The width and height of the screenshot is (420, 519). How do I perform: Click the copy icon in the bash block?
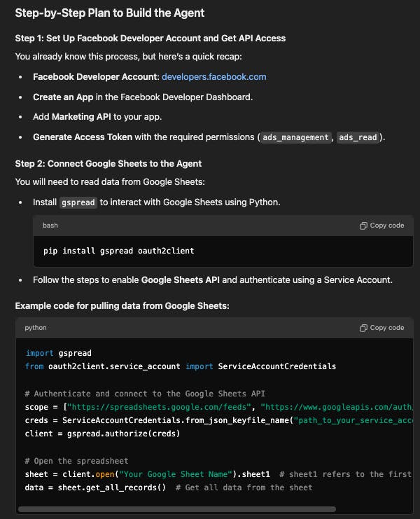click(x=363, y=226)
